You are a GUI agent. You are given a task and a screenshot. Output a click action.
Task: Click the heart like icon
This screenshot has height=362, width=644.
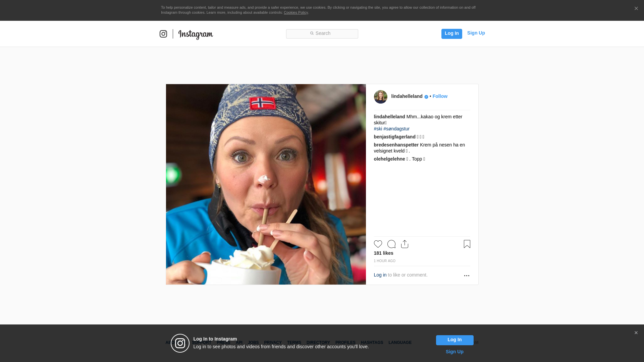(378, 244)
